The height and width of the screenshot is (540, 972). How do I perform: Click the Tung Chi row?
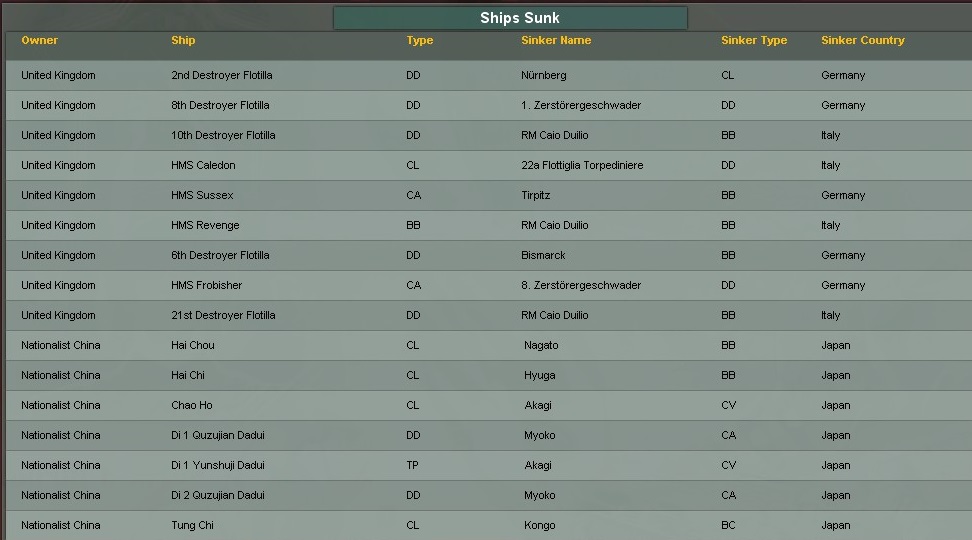click(x=192, y=525)
